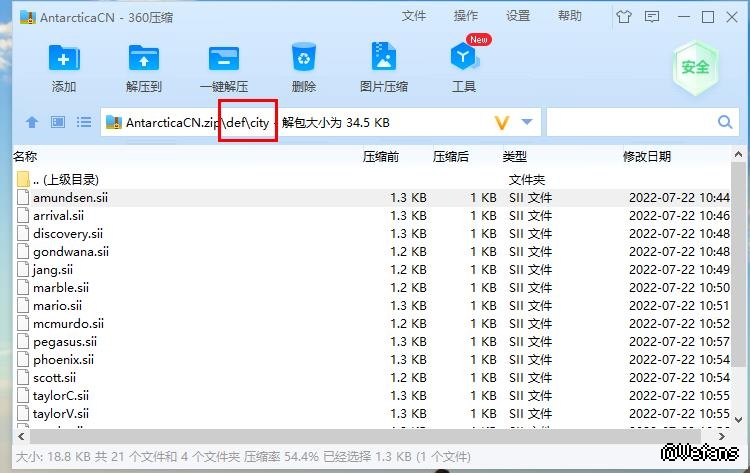Click the 添加 (Add) toolbar icon
The width and height of the screenshot is (750, 473).
(64, 59)
